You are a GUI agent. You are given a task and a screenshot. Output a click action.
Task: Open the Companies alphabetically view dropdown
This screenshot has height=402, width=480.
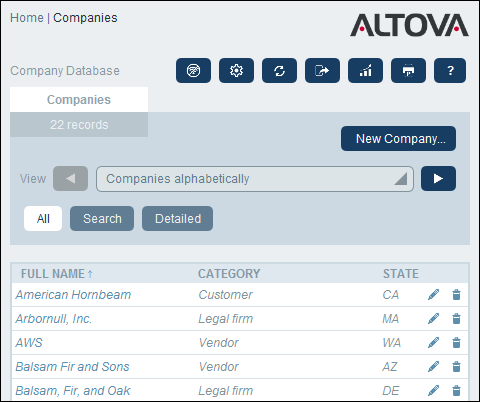tap(255, 179)
